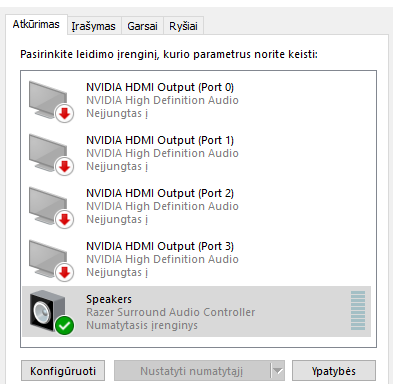Viewport: 393px width, 384px height.
Task: Switch to the Įrašymas tab
Action: point(93,26)
